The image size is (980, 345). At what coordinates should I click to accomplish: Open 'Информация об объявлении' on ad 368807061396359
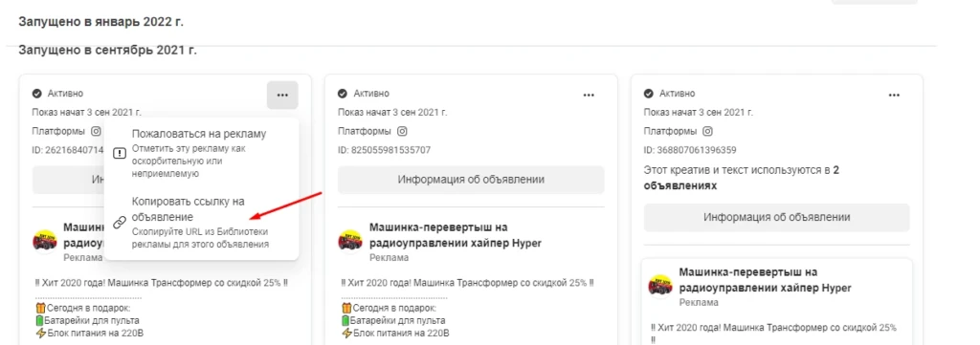click(777, 217)
